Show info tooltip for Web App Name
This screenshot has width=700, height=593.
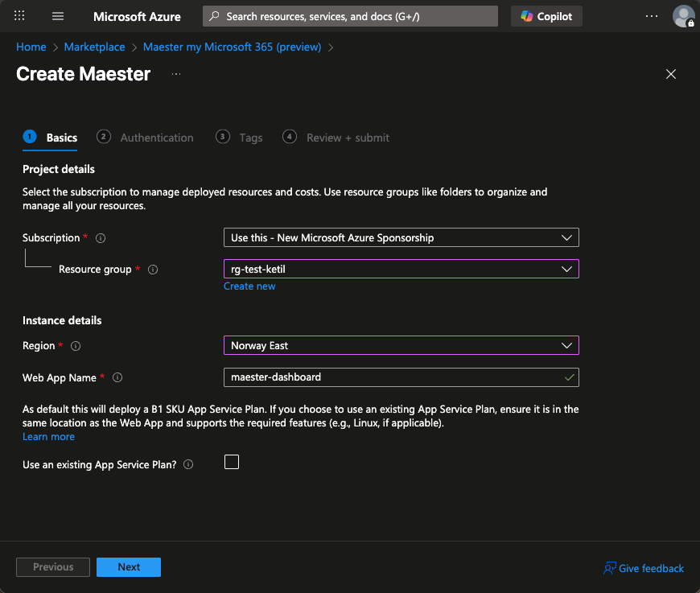coord(117,378)
